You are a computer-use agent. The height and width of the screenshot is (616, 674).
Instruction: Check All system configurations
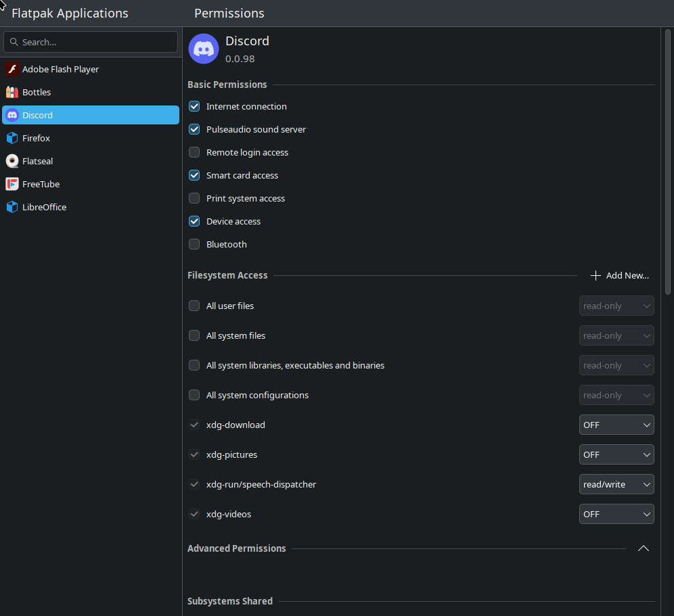[x=194, y=395]
